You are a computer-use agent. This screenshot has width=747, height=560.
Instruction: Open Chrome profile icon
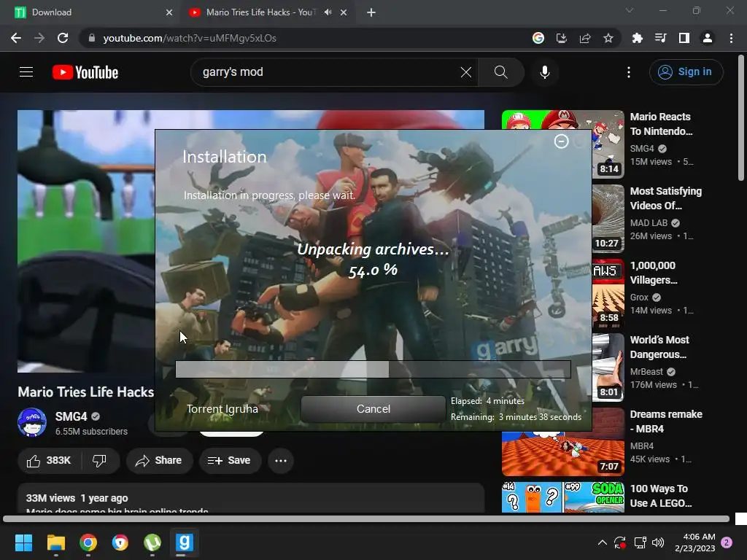coord(708,38)
